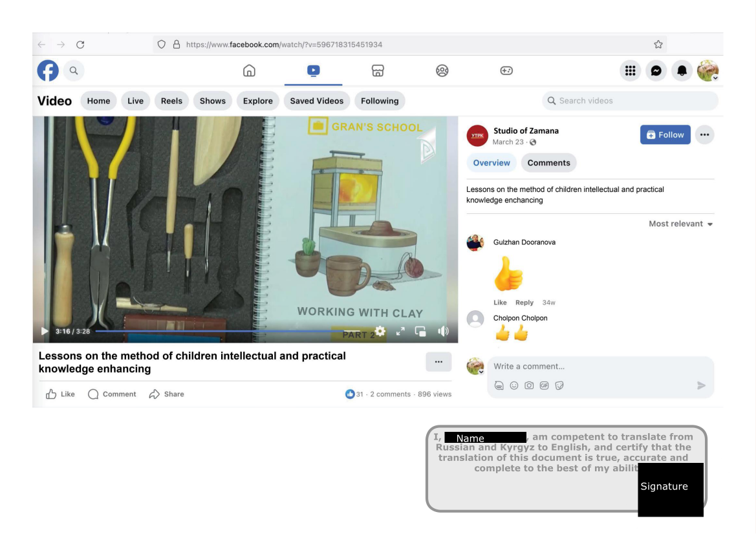Attach a photo to comment
756x534 pixels.
(529, 385)
